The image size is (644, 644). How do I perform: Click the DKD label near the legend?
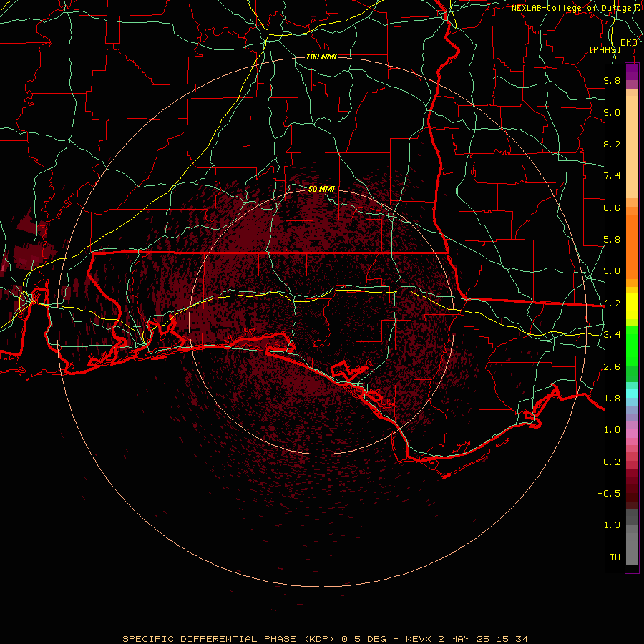pos(629,42)
